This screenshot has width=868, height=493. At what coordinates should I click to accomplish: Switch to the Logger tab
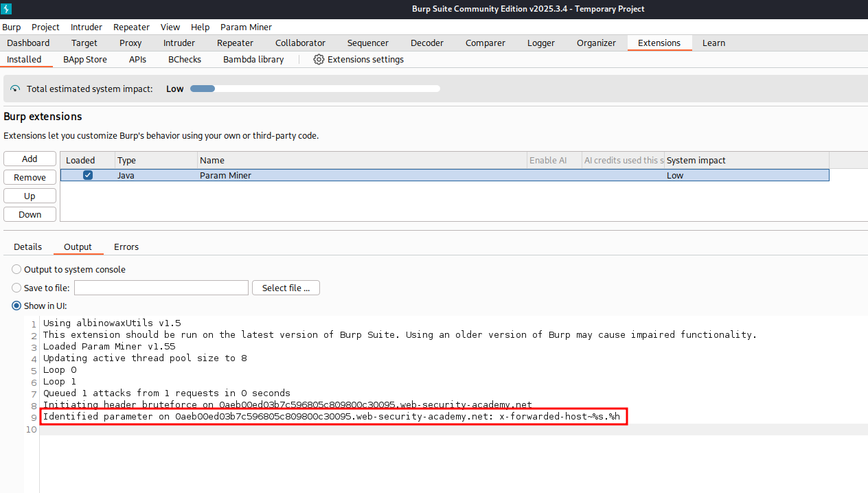[541, 43]
